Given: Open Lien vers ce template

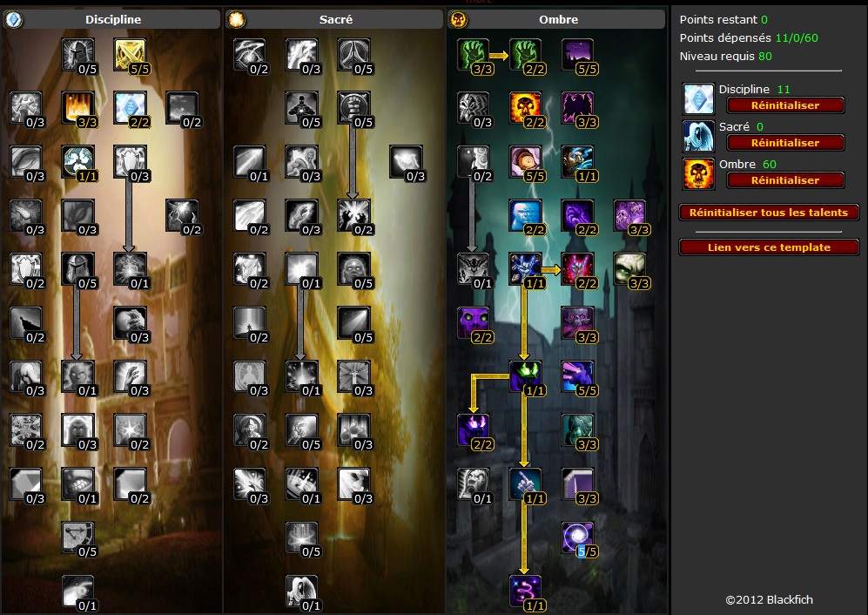Looking at the screenshot, I should 769,247.
